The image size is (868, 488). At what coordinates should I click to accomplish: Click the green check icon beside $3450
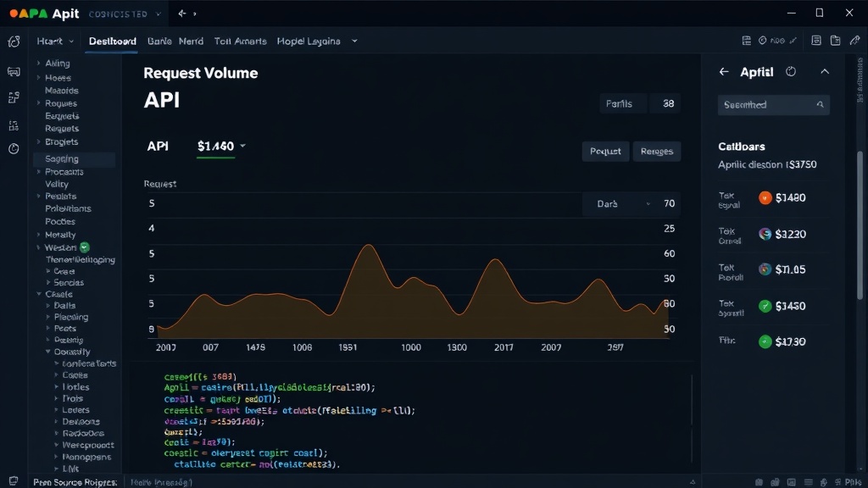(765, 306)
